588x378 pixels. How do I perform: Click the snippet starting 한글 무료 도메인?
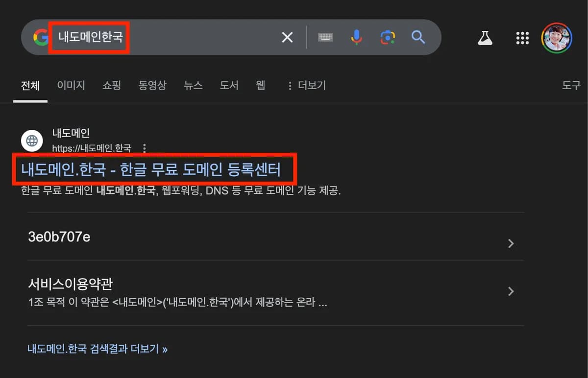181,191
